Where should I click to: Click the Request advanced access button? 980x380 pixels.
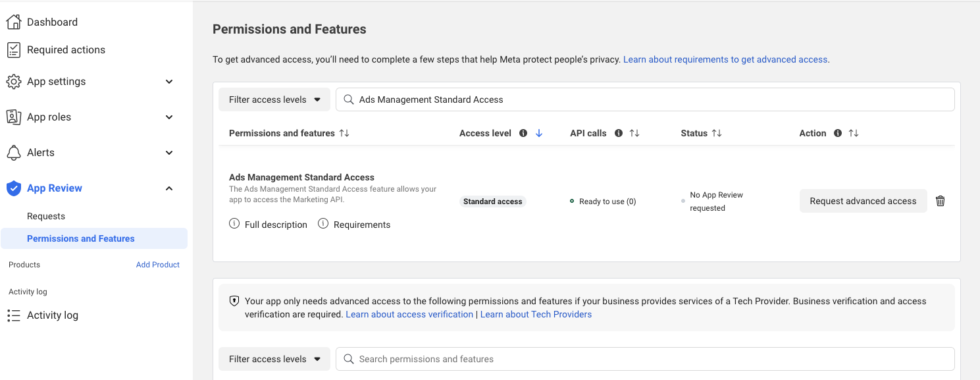pos(863,201)
